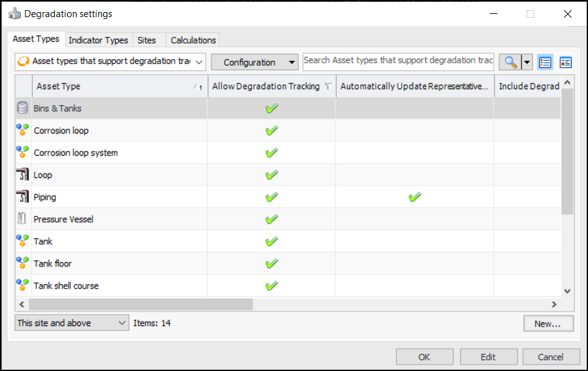Screen dimensions: 588x371
Task: Click the asset types search field
Action: [398, 61]
